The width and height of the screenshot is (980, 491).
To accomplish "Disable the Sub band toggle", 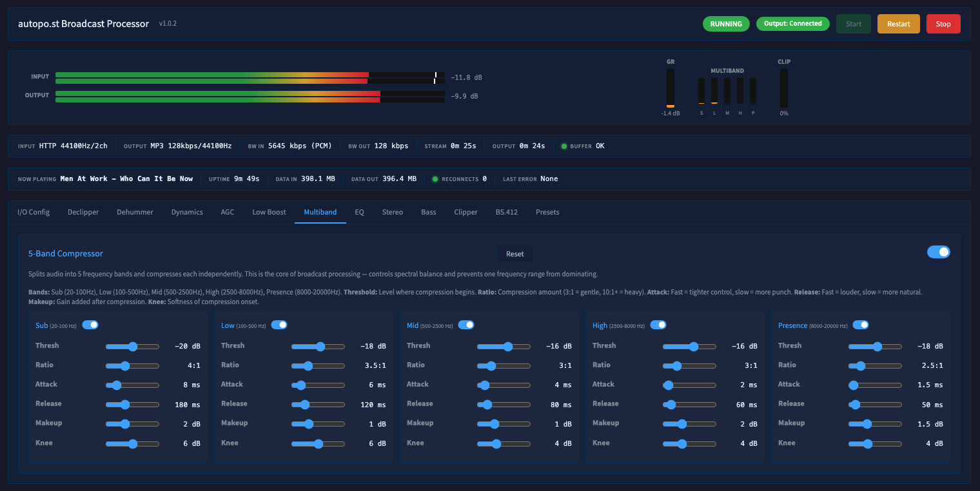I will pos(90,325).
